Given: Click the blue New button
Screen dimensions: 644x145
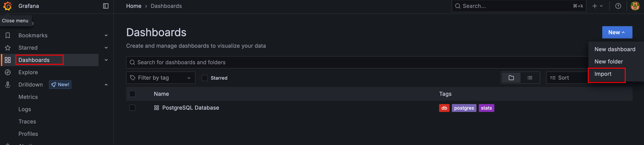Looking at the screenshot, I should click(617, 32).
